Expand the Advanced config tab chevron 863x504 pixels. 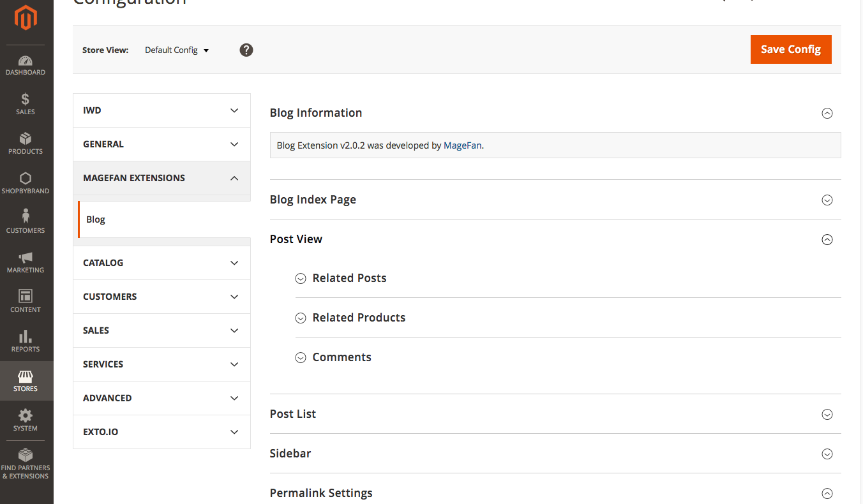(x=234, y=398)
